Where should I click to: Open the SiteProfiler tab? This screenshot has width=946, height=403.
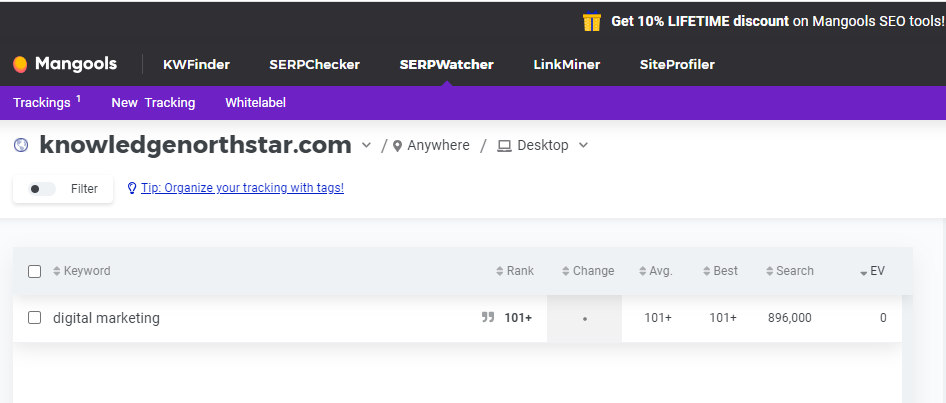tap(677, 65)
